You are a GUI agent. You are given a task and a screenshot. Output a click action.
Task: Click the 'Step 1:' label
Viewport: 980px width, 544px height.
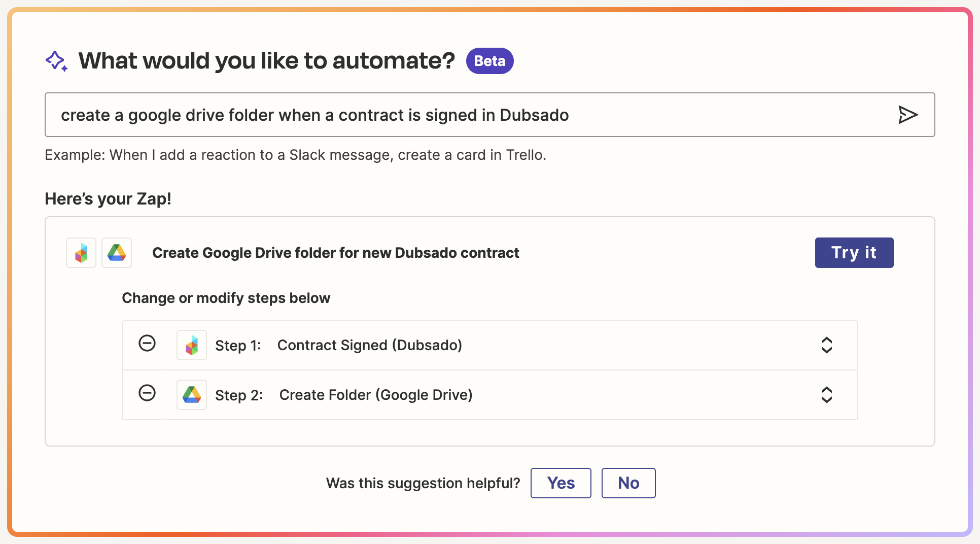tap(238, 346)
